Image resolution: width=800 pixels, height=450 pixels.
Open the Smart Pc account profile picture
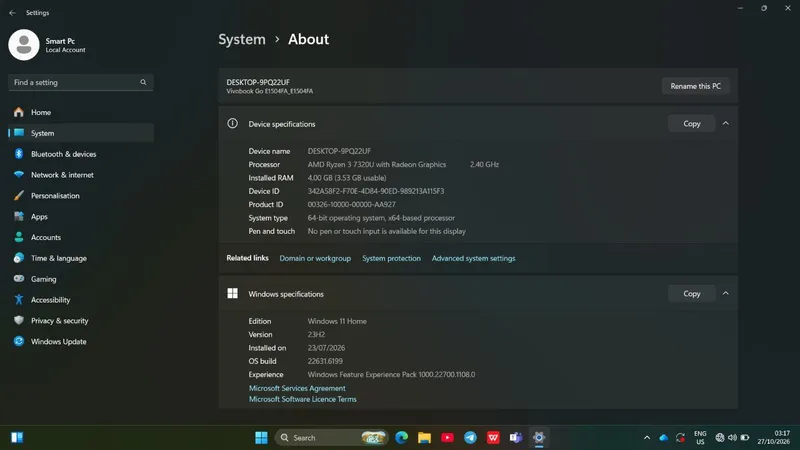[23, 45]
